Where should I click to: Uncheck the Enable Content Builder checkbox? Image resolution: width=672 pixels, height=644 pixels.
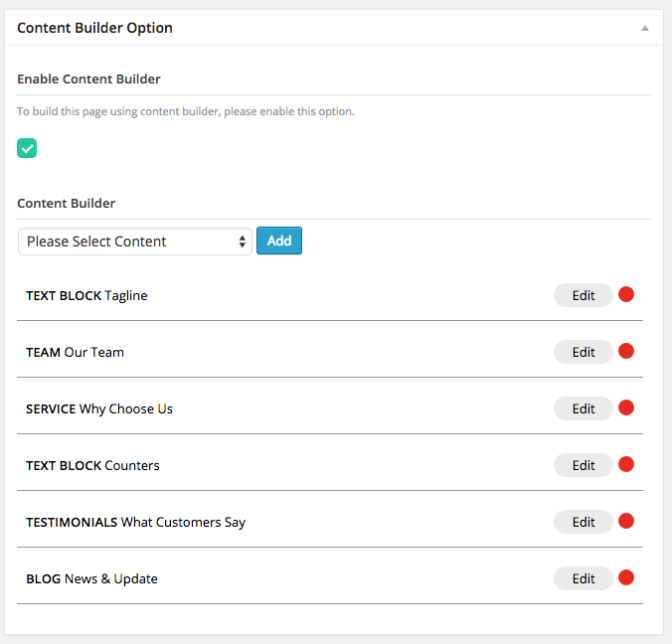point(27,148)
